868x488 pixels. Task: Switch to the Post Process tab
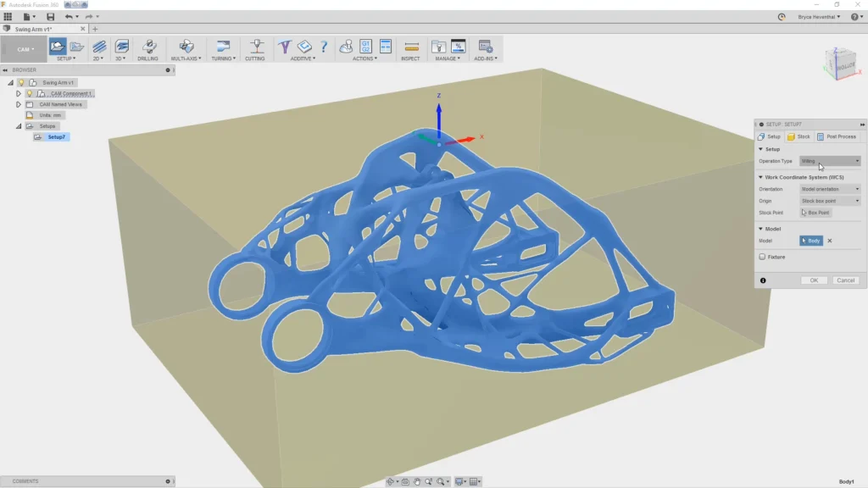click(x=842, y=136)
